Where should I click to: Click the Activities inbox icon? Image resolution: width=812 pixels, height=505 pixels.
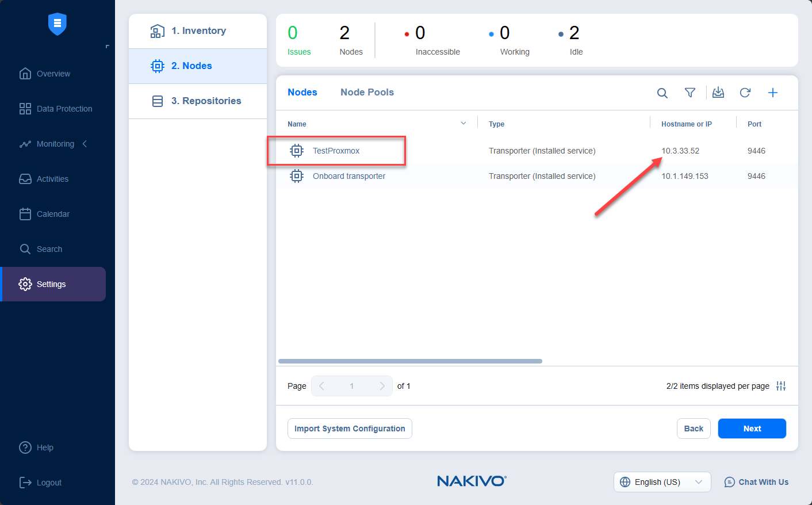coord(25,179)
